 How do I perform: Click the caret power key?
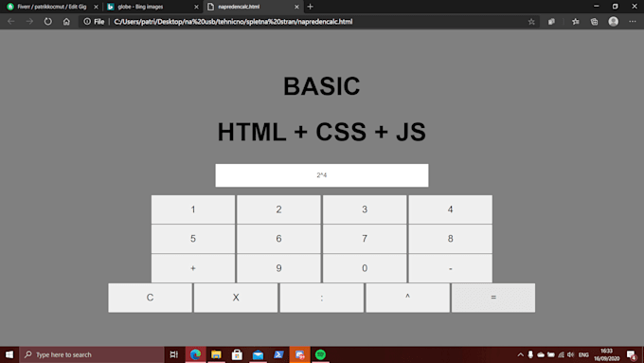click(407, 298)
